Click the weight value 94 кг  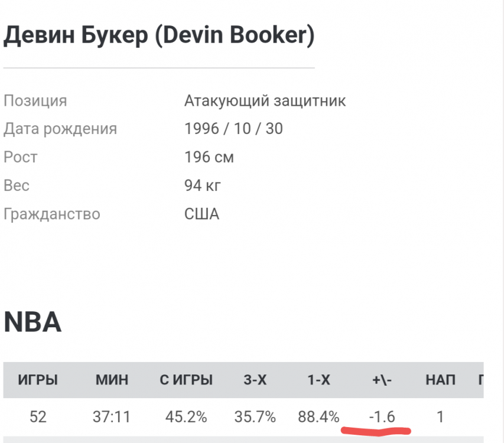pos(203,185)
